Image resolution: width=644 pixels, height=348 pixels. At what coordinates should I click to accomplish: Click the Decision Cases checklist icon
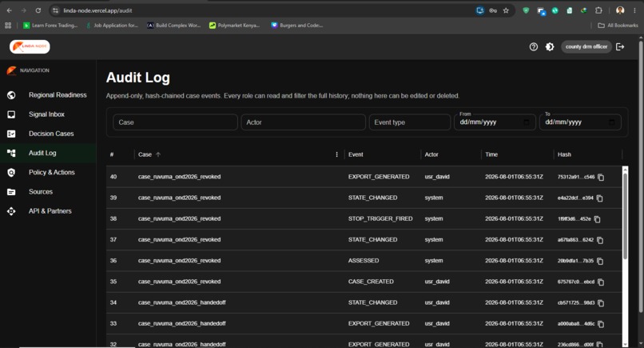(11, 134)
